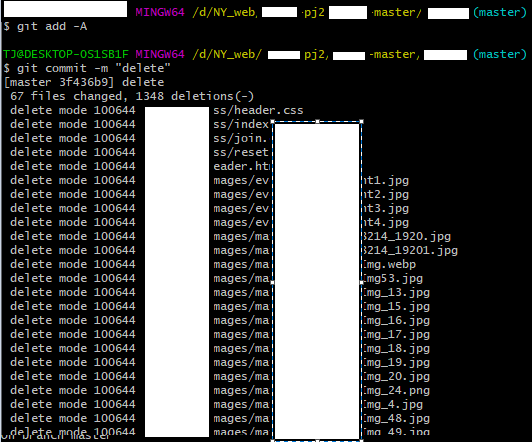Click (master) branch label above git add
The height and width of the screenshot is (442, 532).
click(x=499, y=13)
